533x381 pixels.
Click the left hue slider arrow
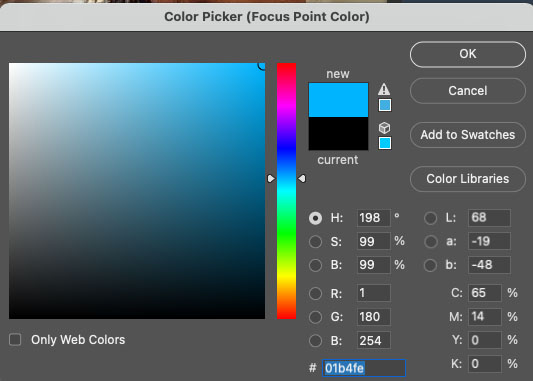[271, 178]
